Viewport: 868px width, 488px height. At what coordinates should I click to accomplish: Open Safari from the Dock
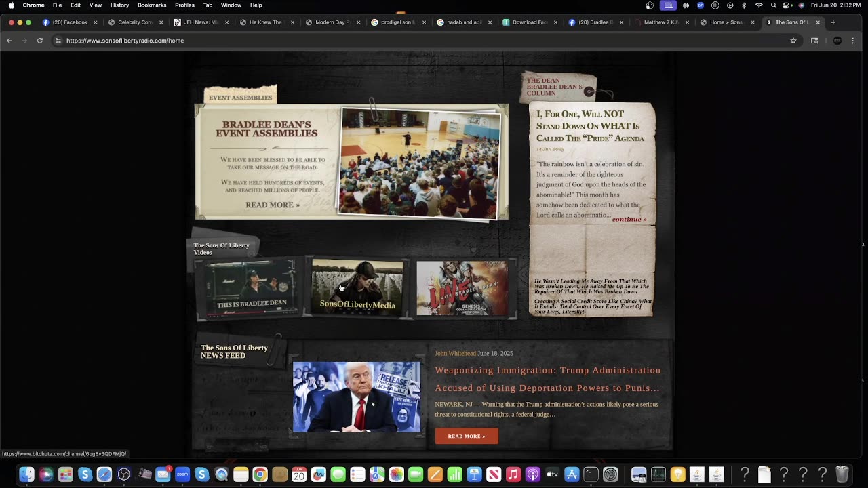pyautogui.click(x=104, y=474)
